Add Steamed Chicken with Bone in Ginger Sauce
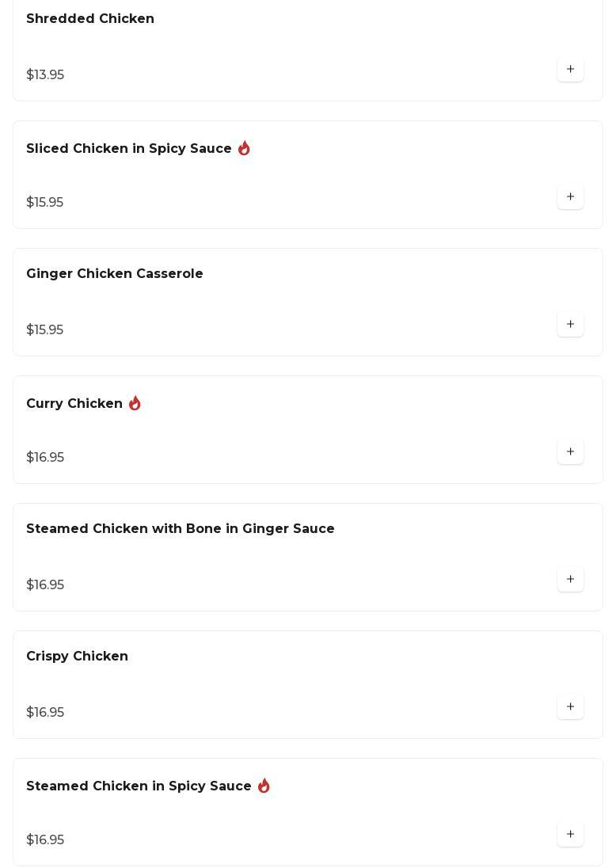Screen dimensions: 616x868 click(570, 580)
